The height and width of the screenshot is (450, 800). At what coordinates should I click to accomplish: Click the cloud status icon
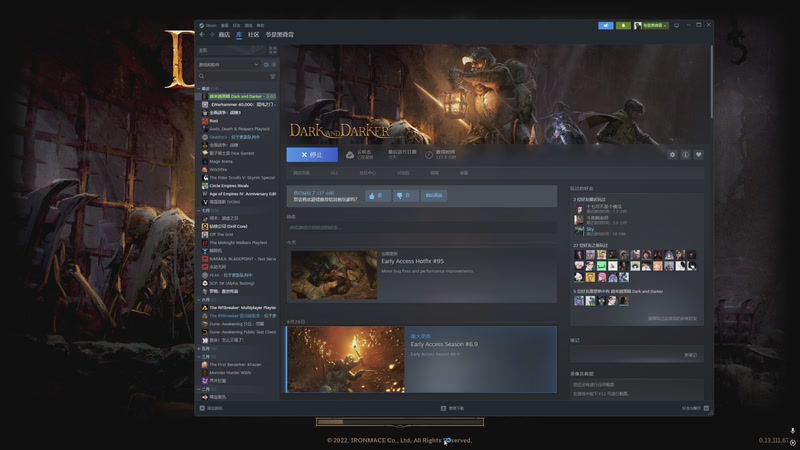[x=350, y=155]
